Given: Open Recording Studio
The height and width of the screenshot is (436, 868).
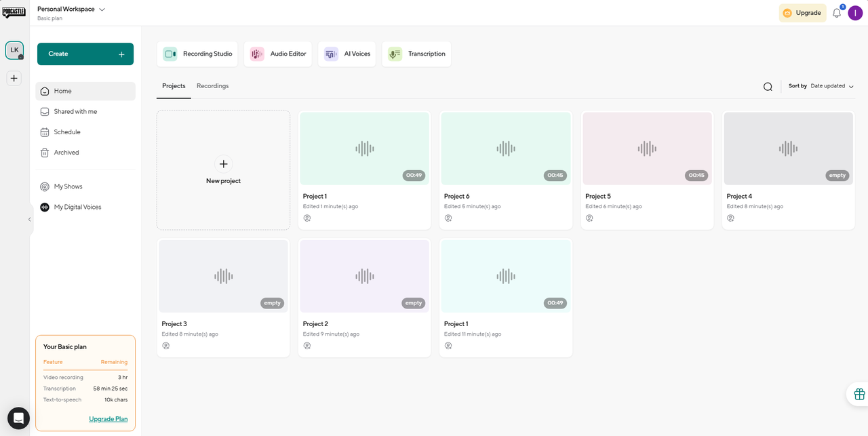Looking at the screenshot, I should (x=197, y=54).
